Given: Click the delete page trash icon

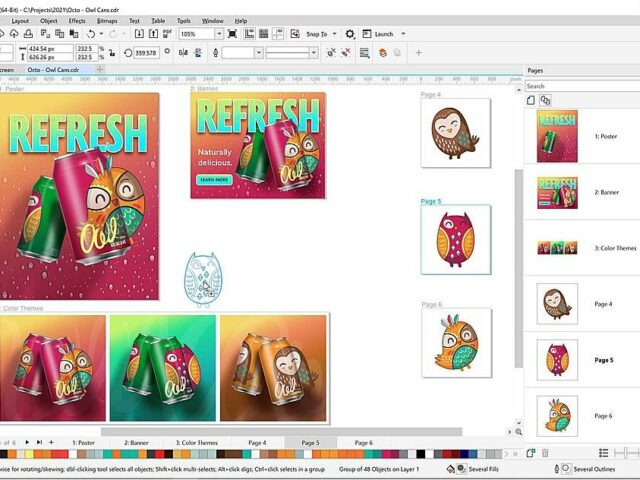Looking at the screenshot, I should click(545, 453).
